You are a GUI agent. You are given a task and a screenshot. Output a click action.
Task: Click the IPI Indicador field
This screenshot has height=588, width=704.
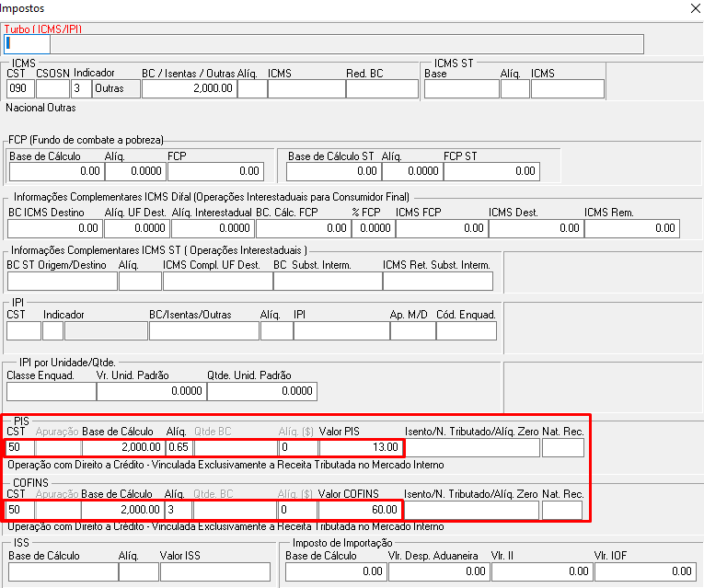(x=52, y=330)
